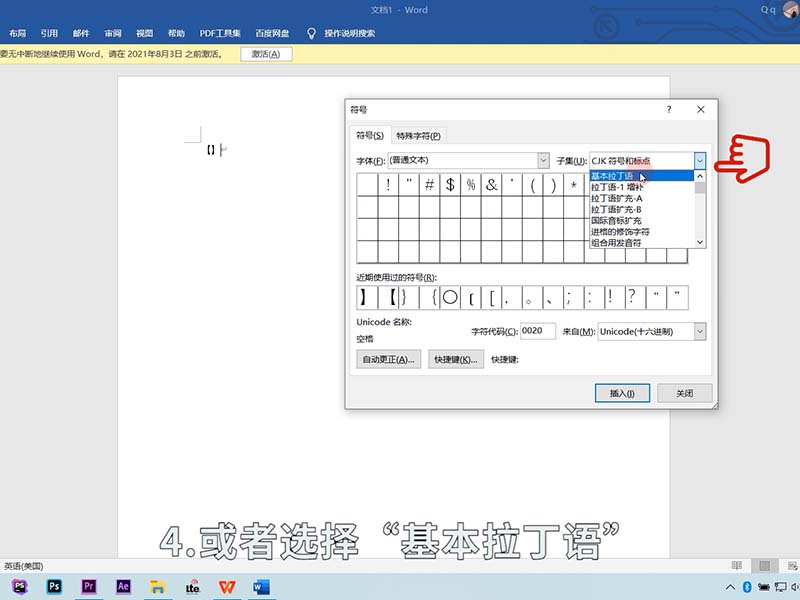Screen dimensions: 800x600
Task: Pick the 】 bracket from recently used symbols
Action: 367,297
